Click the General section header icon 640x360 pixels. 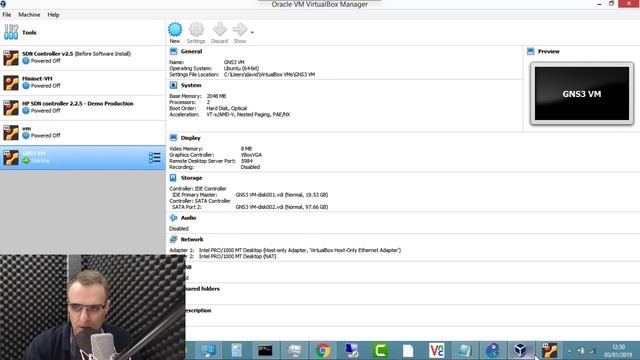coord(173,51)
